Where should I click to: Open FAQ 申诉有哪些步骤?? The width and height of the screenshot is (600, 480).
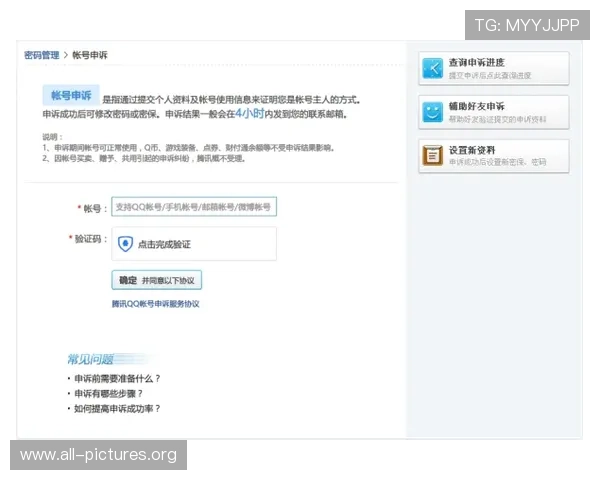coord(108,393)
